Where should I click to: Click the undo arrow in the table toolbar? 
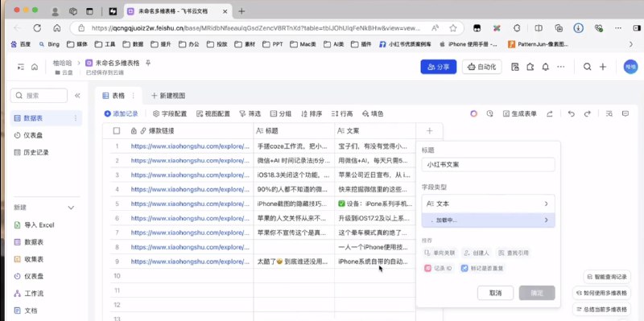tap(571, 113)
